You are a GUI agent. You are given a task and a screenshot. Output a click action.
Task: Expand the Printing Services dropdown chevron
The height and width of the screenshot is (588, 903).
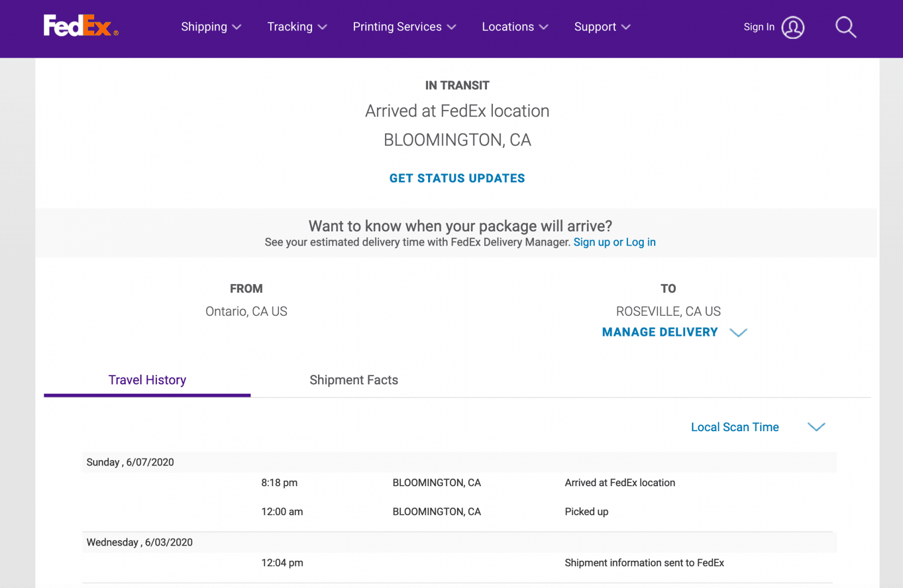click(451, 27)
